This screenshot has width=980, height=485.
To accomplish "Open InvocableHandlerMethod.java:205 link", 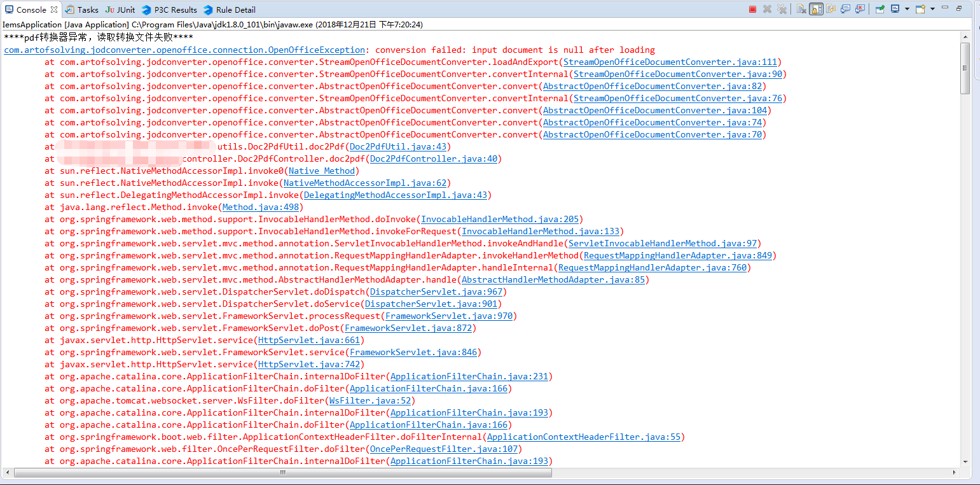I will pyautogui.click(x=500, y=219).
